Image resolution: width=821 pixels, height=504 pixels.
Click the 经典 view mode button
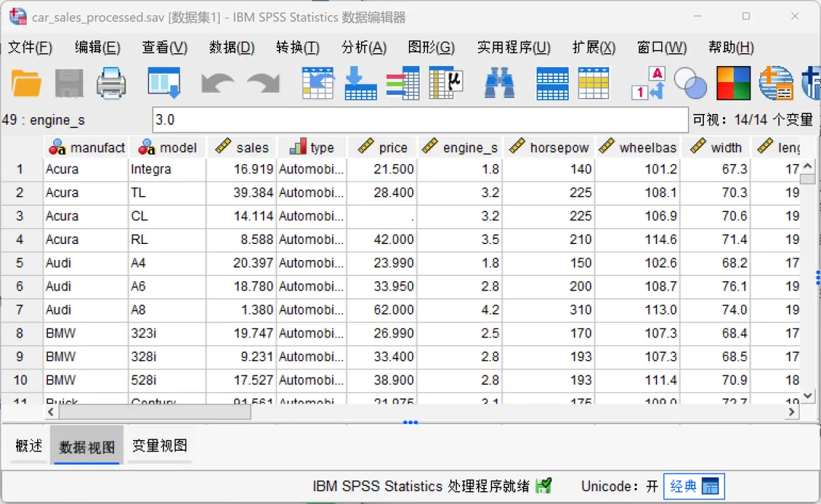click(694, 487)
